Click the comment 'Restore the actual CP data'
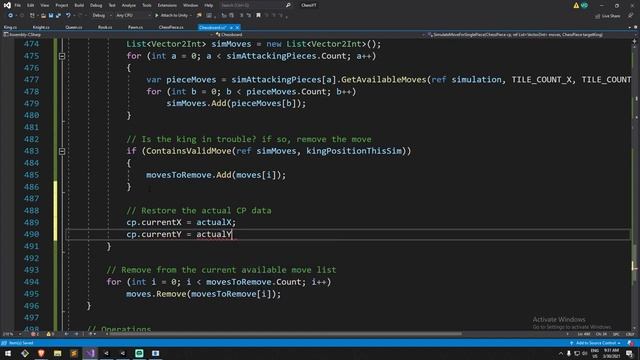Image resolution: width=640 pixels, height=360 pixels. (206, 211)
